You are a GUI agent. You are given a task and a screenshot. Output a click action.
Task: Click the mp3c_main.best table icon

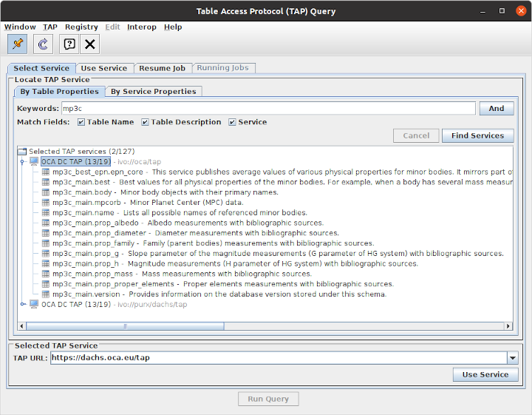[46, 182]
